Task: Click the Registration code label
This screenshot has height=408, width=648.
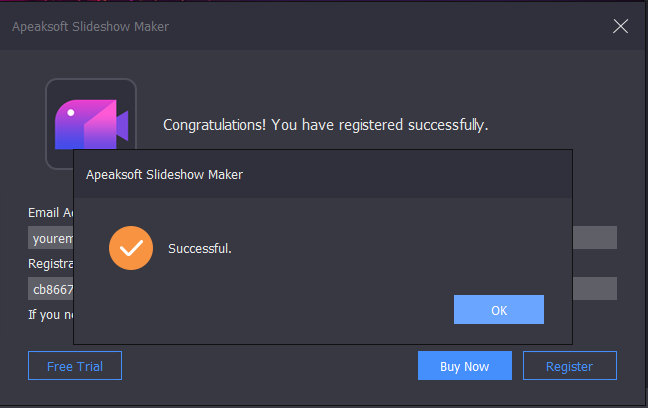Action: pyautogui.click(x=50, y=264)
